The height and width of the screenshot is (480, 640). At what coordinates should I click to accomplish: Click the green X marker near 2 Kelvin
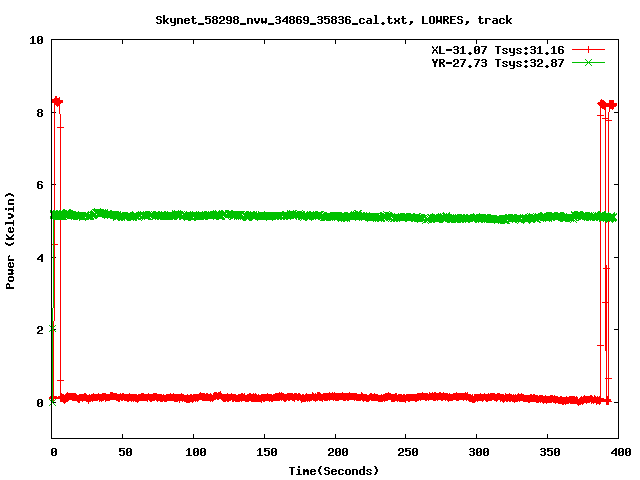click(53, 329)
